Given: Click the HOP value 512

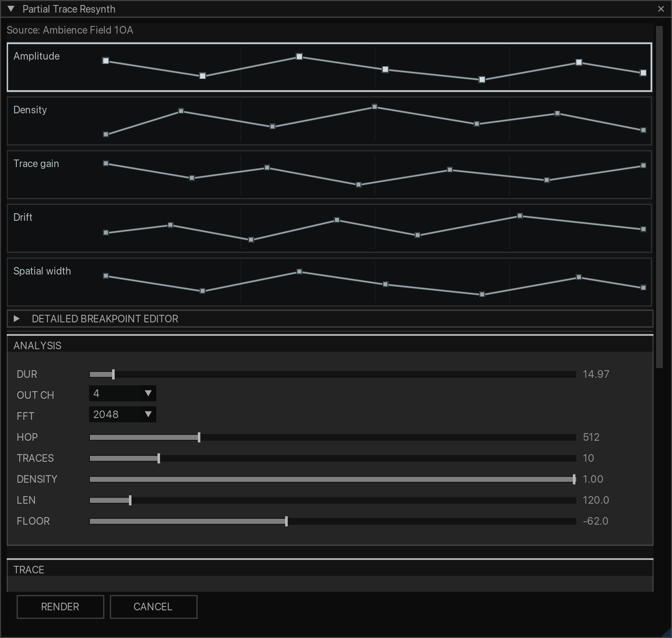Looking at the screenshot, I should pos(591,437).
